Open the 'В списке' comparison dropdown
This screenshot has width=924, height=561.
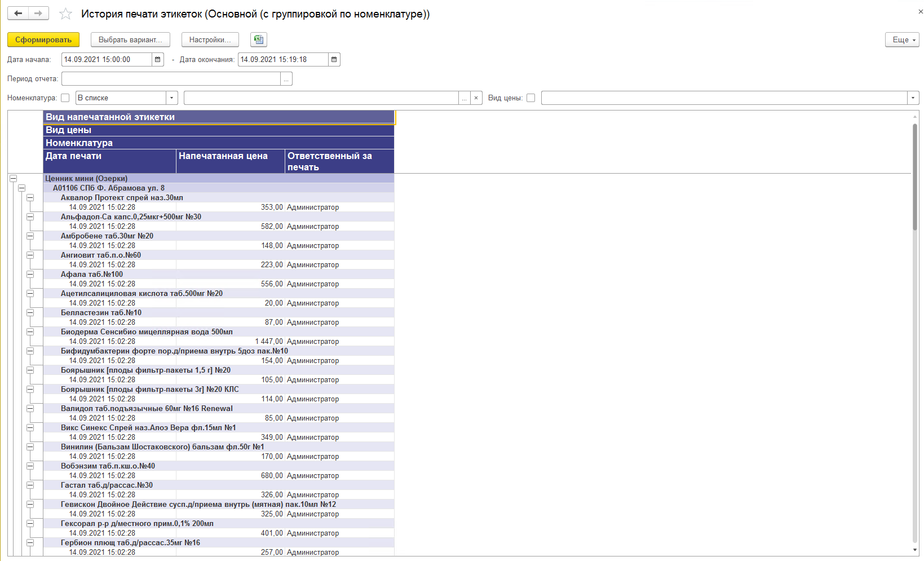(x=172, y=98)
